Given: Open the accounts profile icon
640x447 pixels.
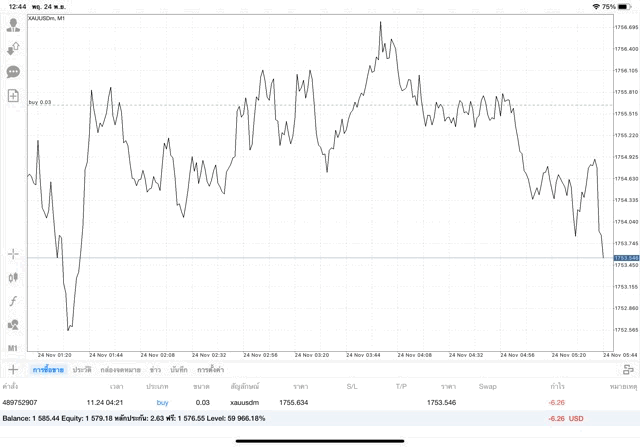Looking at the screenshot, I should (x=13, y=24).
